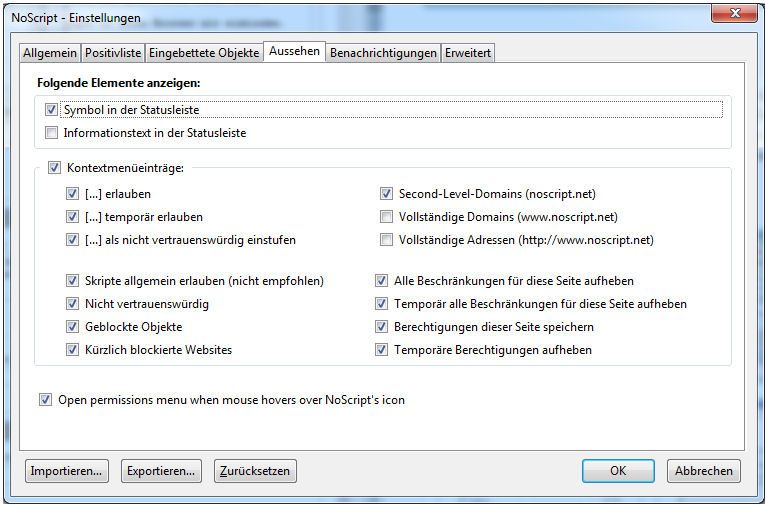Click the Exportieren... button
This screenshot has width=765, height=505.
(x=161, y=471)
